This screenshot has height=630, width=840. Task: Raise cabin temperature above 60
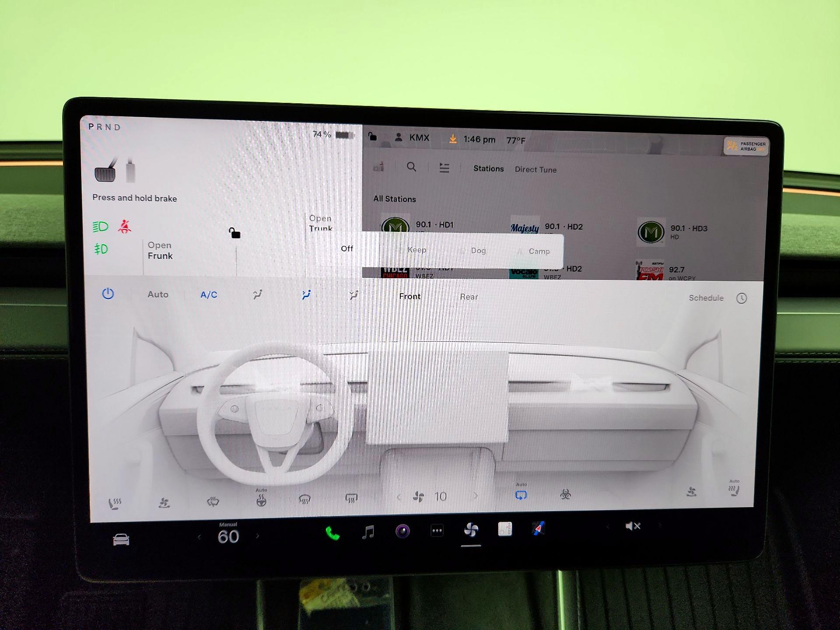tap(257, 535)
